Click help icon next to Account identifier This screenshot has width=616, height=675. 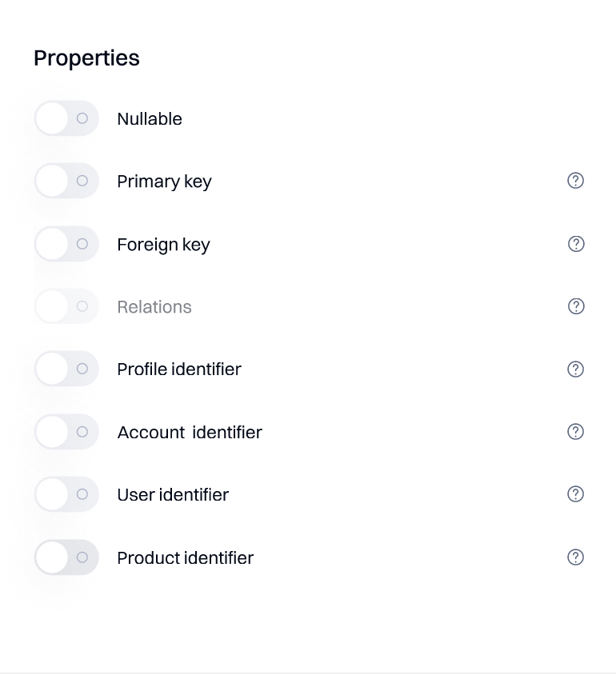575,432
